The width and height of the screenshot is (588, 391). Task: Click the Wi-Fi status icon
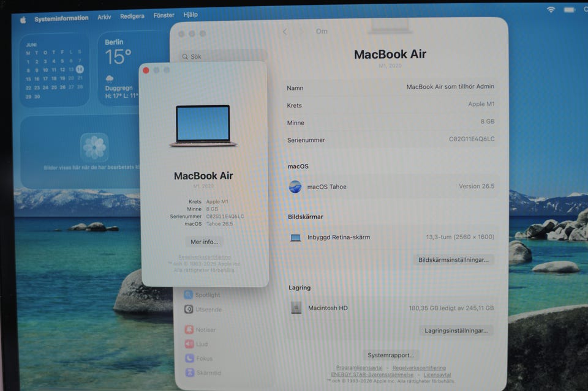[551, 9]
